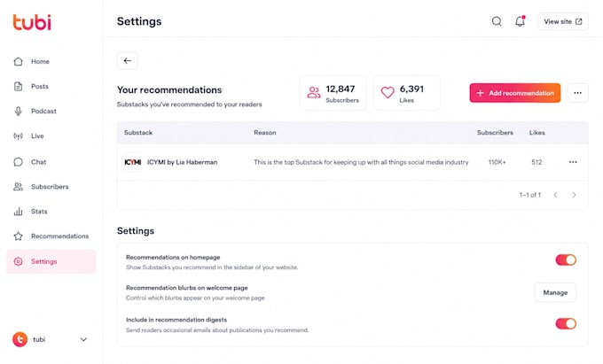Click the tubi account avatar

click(20, 339)
